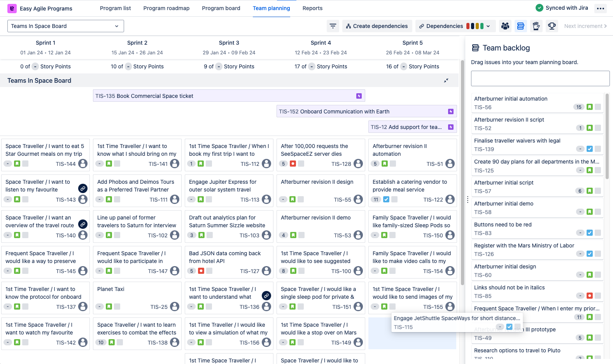
Task: Open Sprint 1 story points capacity selector
Action: (35, 66)
